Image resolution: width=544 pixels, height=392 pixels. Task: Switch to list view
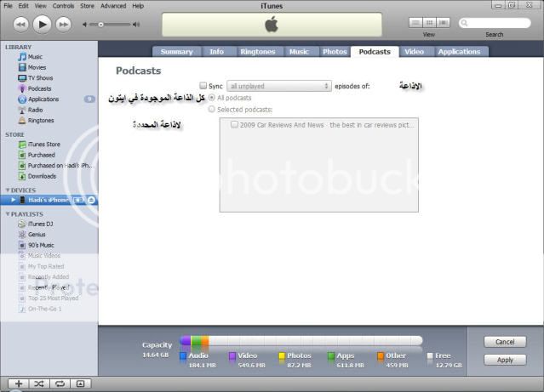(x=415, y=23)
